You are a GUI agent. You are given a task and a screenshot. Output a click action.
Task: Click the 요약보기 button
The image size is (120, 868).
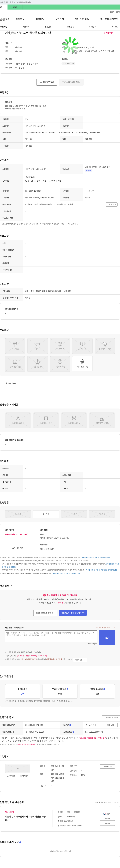click(107, 819)
